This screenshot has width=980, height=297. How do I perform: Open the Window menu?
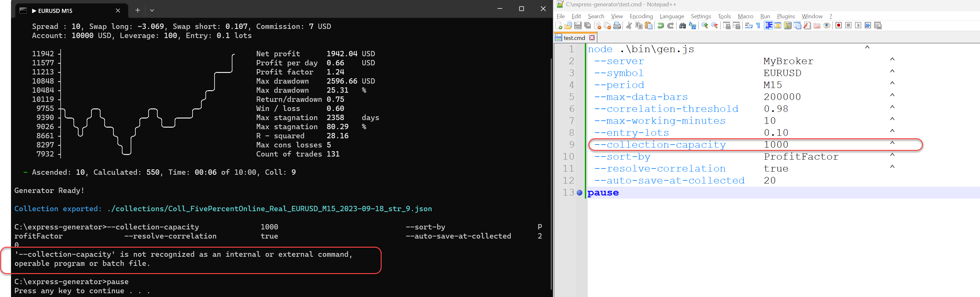(x=812, y=16)
